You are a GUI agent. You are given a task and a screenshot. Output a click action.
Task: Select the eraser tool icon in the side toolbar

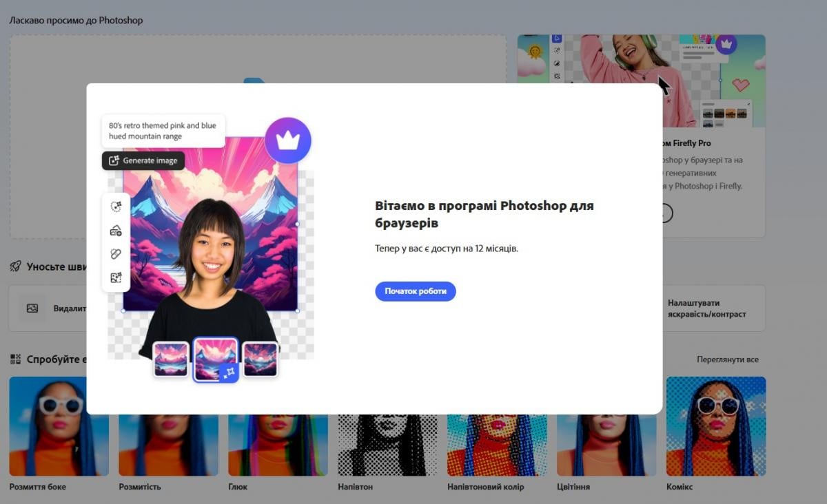tap(116, 255)
